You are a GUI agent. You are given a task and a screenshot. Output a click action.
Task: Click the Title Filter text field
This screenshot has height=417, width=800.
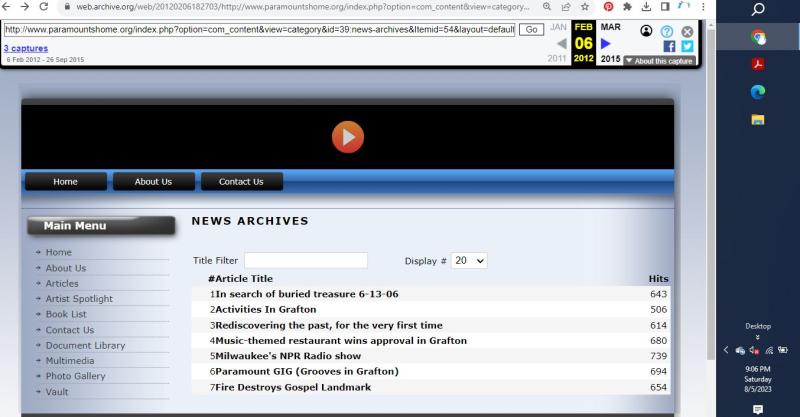click(305, 260)
